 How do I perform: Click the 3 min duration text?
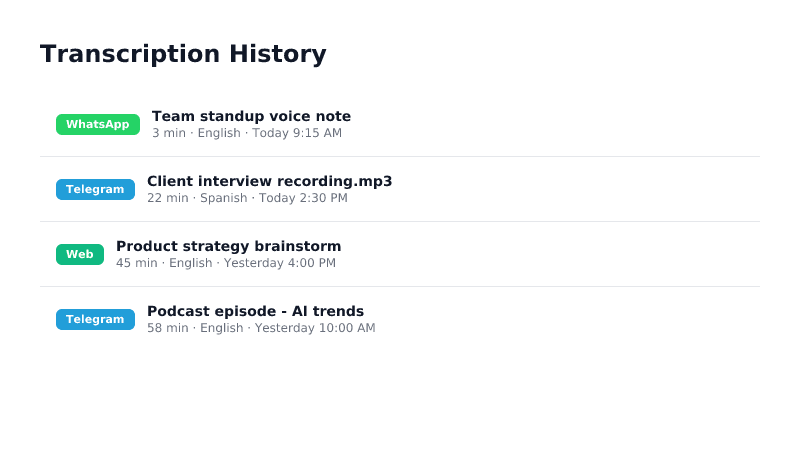click(x=169, y=133)
